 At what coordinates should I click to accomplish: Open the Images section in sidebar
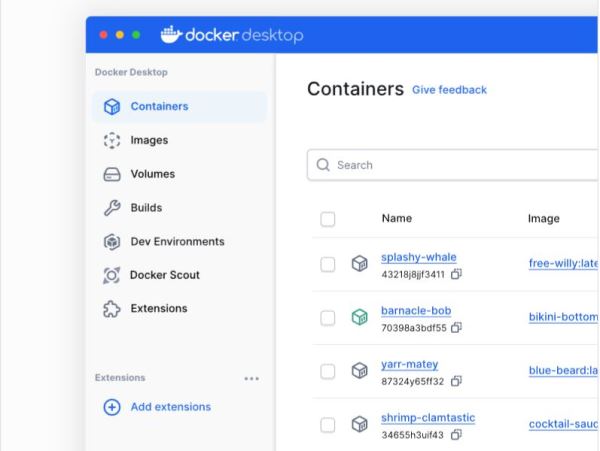(148, 140)
